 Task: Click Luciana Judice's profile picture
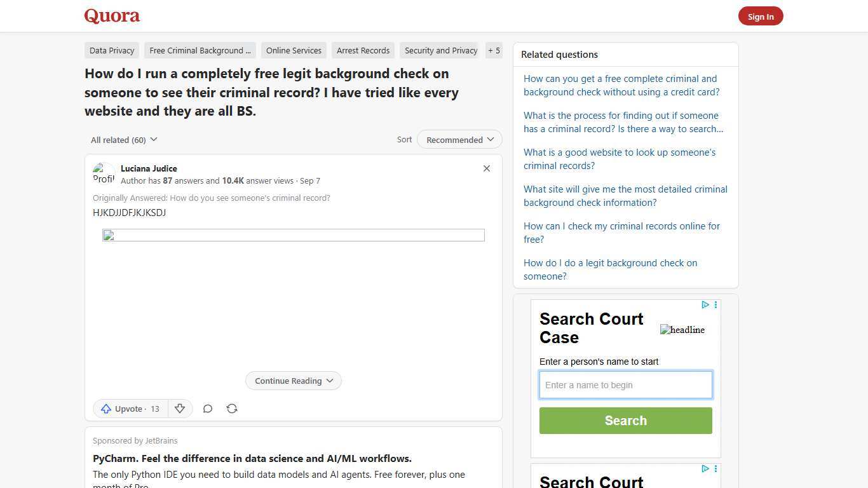click(104, 173)
